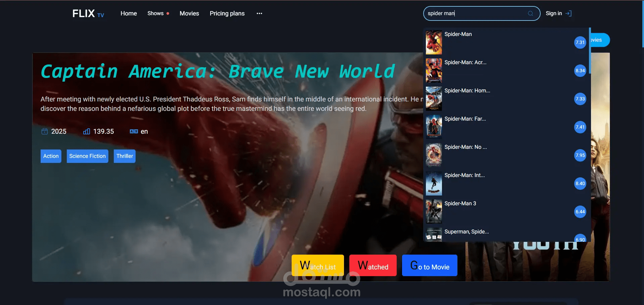The image size is (644, 305).
Task: Mark movie as Watched
Action: point(373,265)
